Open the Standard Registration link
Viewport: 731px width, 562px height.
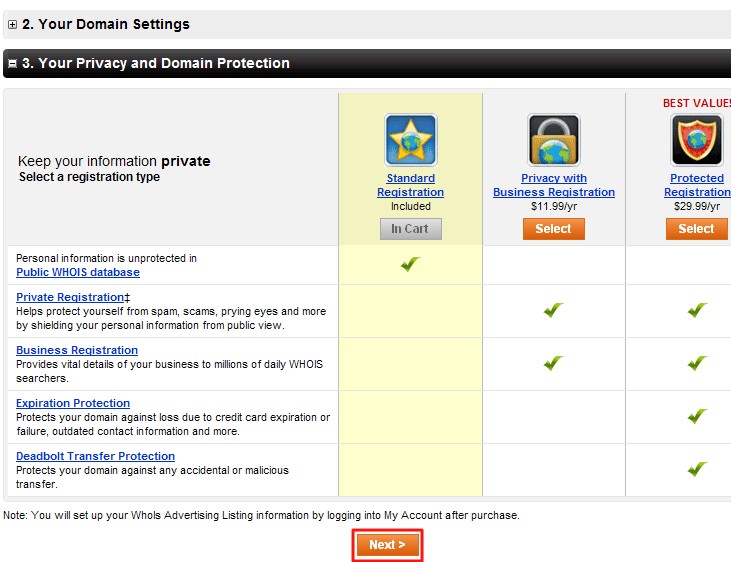click(410, 185)
